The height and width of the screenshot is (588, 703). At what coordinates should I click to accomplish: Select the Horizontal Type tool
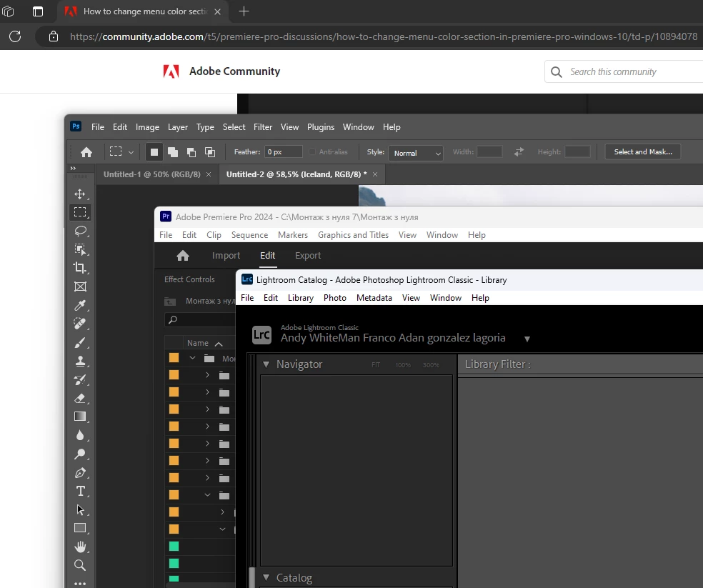tap(80, 491)
